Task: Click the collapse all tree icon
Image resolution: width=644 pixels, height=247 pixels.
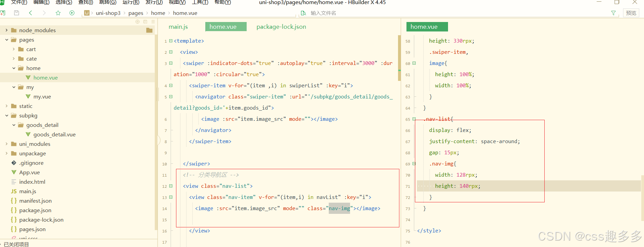Action: (x=145, y=21)
